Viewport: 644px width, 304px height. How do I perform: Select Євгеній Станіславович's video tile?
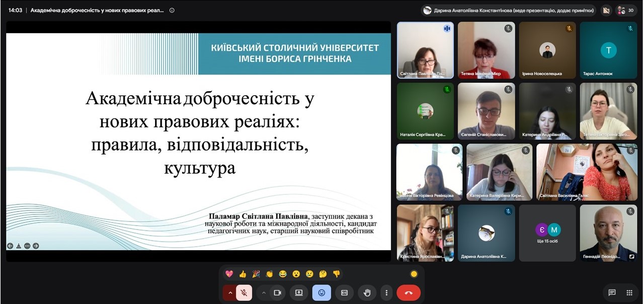coord(487,111)
